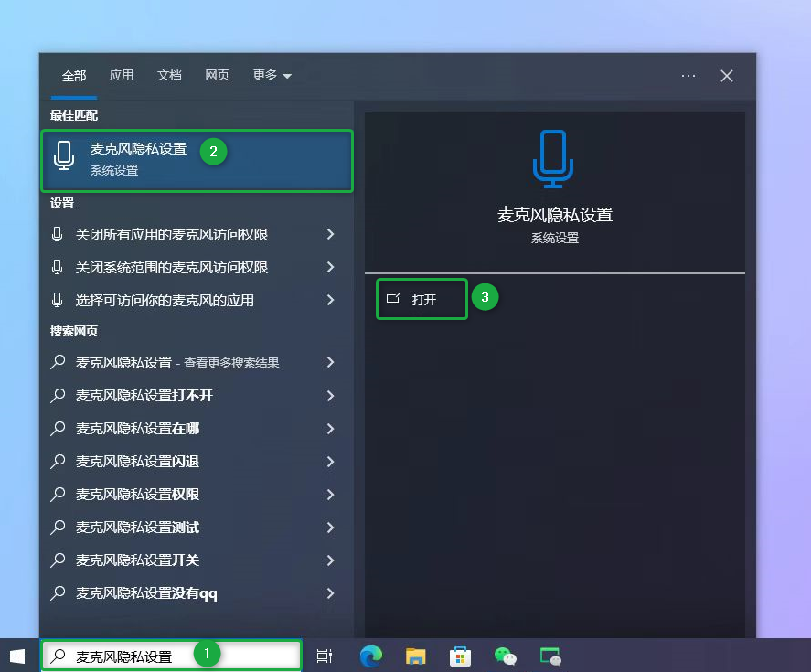Viewport: 811px width, 672px height.
Task: Expand arrow for 关闭系统范围的麦克风访问权限
Action: [x=330, y=268]
